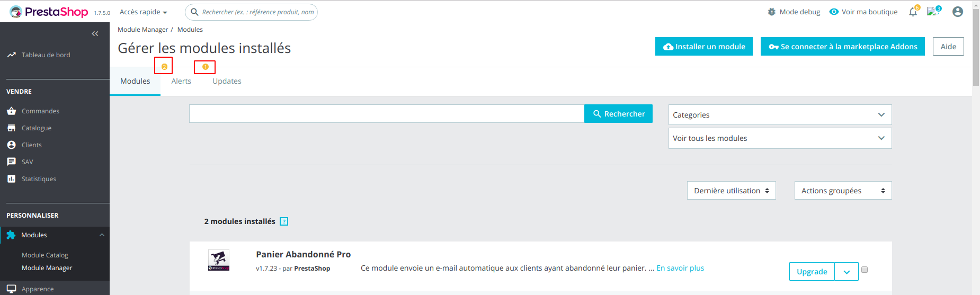Open Module Catalog in the sidebar

click(x=45, y=255)
